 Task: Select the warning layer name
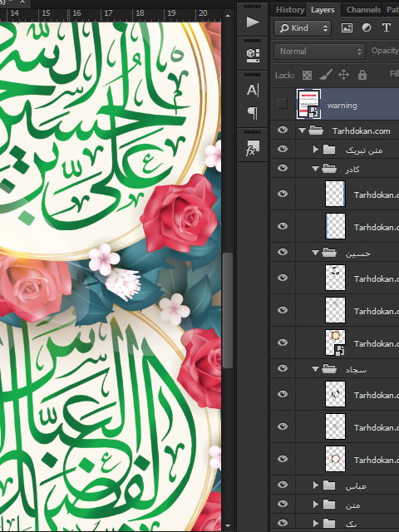[x=342, y=106]
